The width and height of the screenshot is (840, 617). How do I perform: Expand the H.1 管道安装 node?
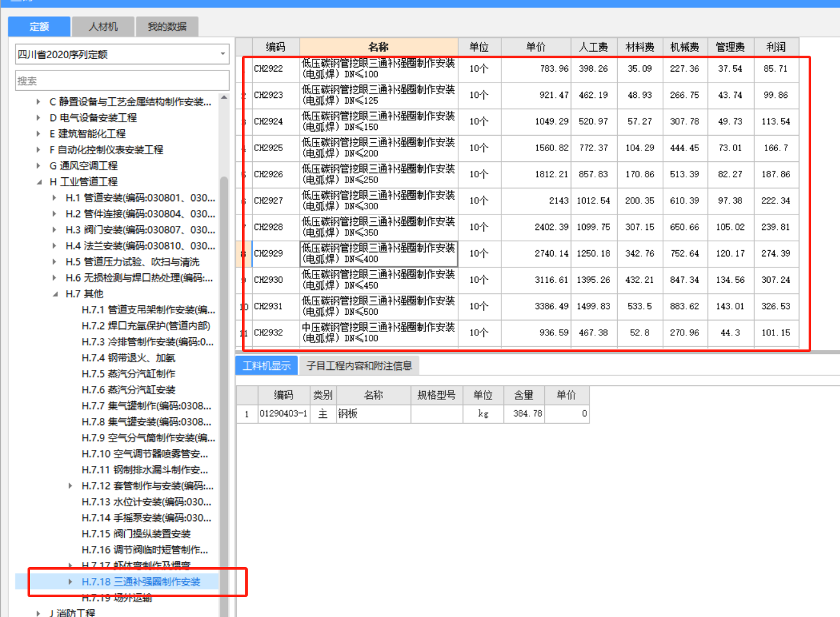pyautogui.click(x=54, y=198)
